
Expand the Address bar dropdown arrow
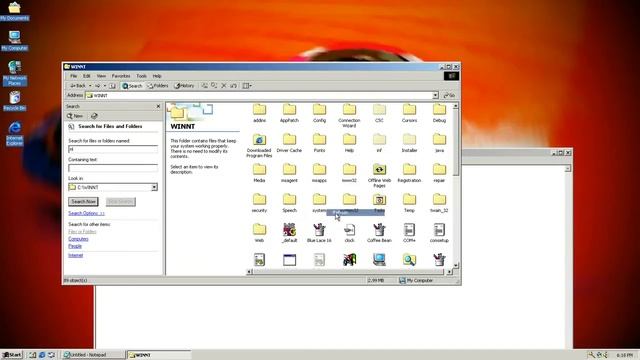click(x=435, y=95)
